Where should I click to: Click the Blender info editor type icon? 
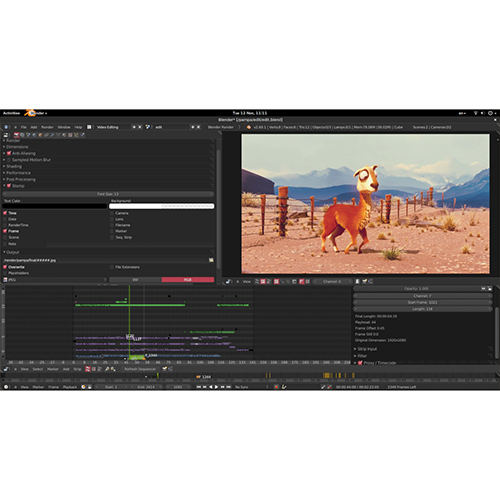coord(6,127)
